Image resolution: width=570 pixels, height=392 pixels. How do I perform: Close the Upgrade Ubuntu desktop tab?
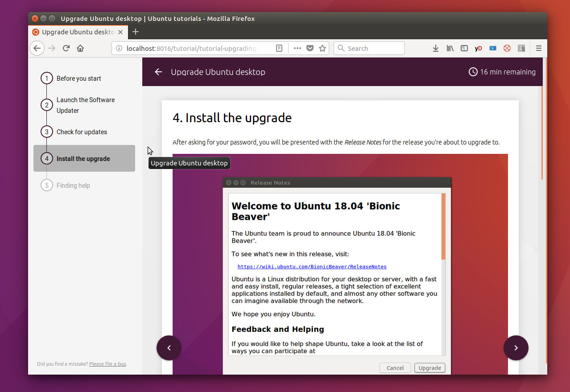click(120, 32)
